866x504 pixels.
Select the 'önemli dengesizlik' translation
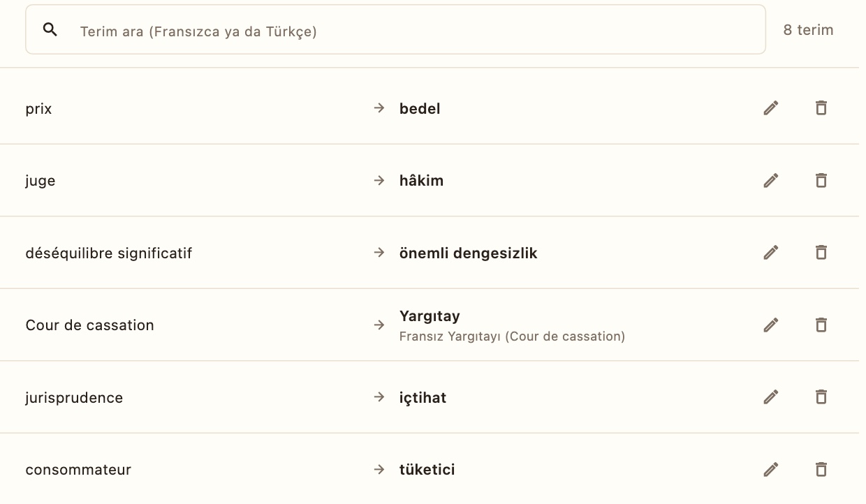[x=468, y=253]
